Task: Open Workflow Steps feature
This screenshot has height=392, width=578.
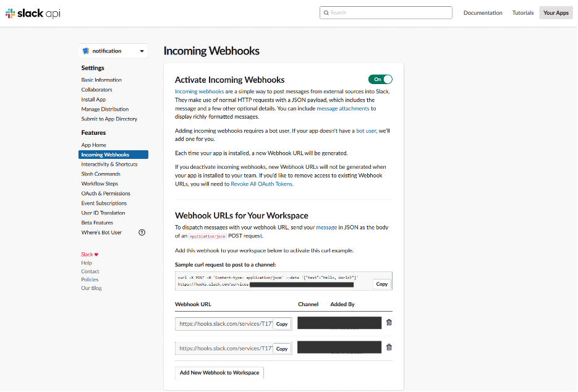Action: pos(100,184)
